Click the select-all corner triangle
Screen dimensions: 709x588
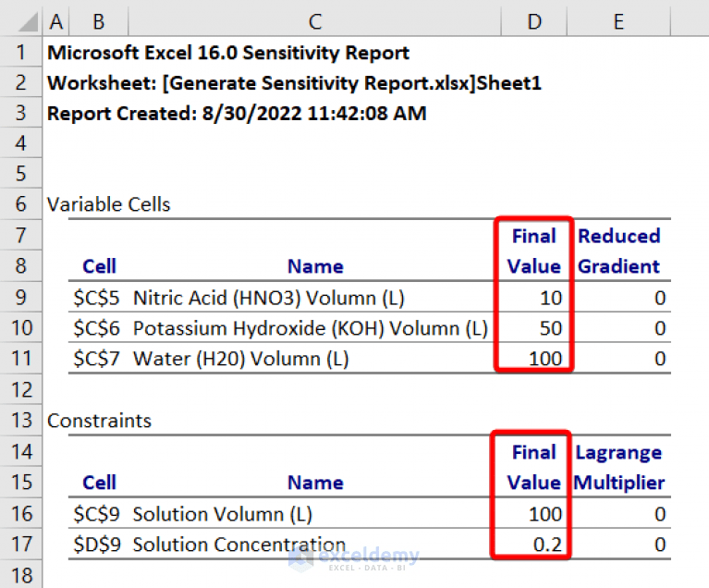pyautogui.click(x=28, y=22)
